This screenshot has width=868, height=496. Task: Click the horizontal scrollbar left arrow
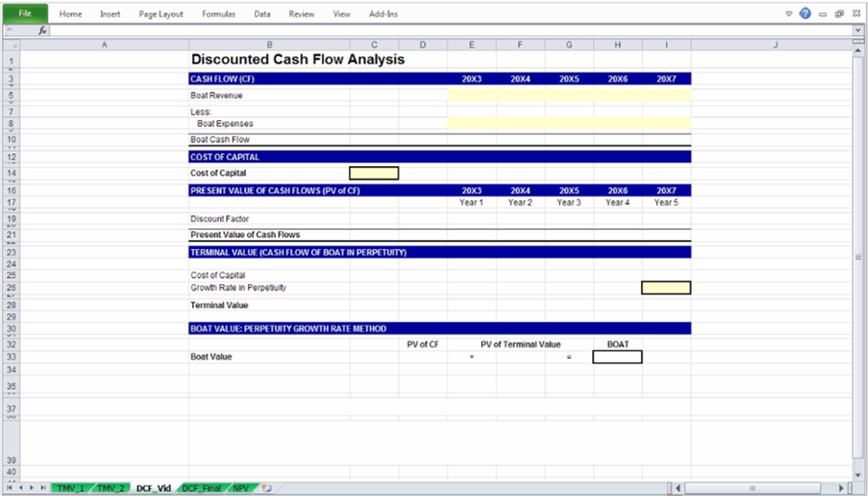678,488
